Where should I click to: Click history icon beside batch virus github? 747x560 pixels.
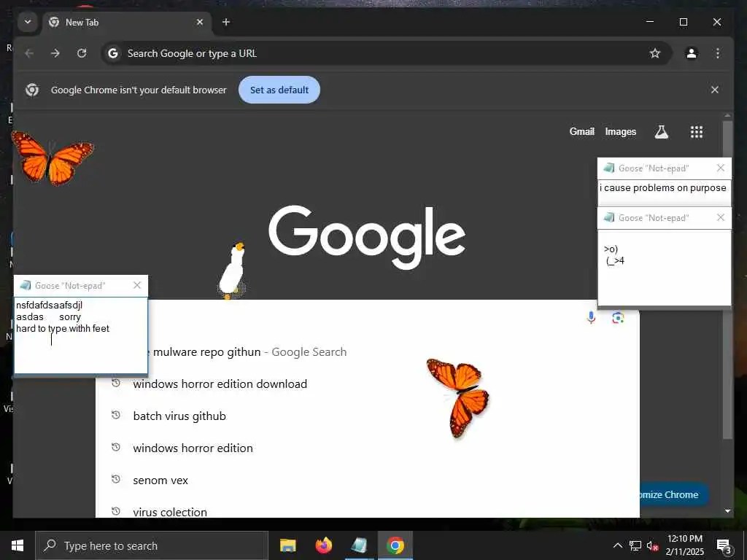[115, 415]
